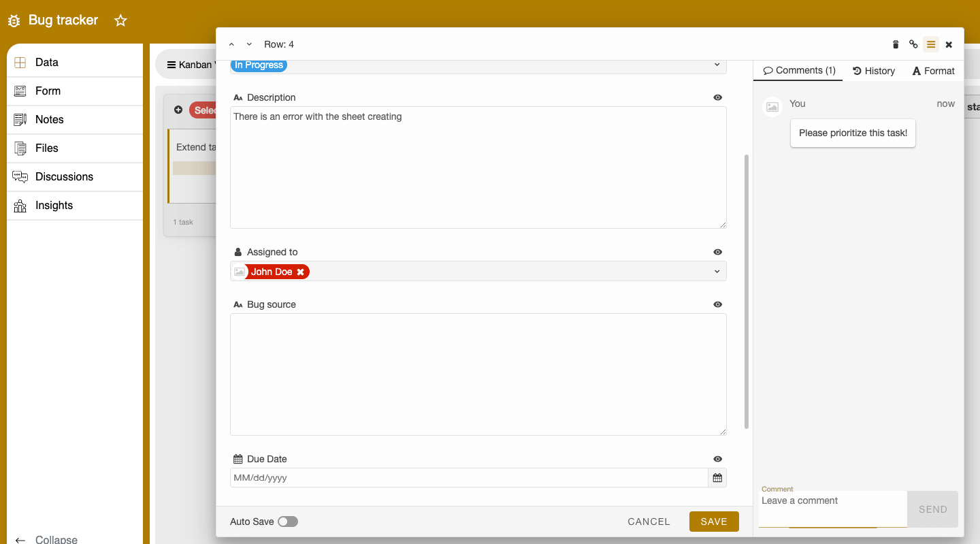This screenshot has width=980, height=544.
Task: Open the Insights panel
Action: pyautogui.click(x=53, y=205)
